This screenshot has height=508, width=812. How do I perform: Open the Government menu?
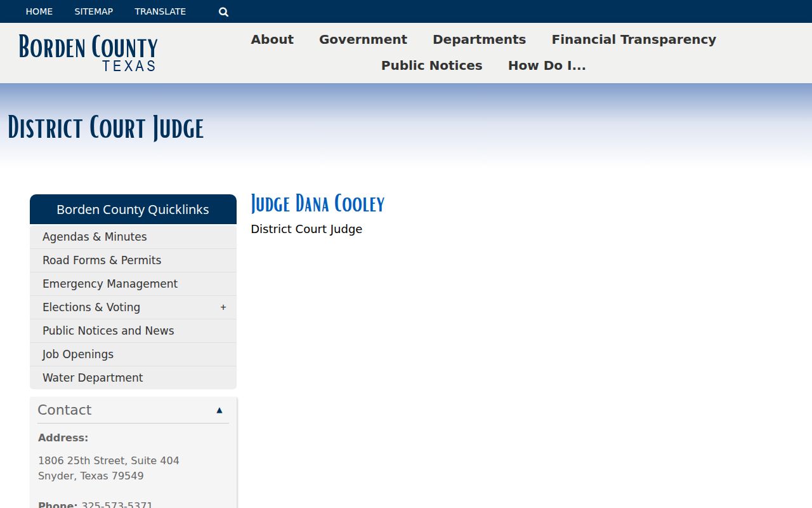363,39
